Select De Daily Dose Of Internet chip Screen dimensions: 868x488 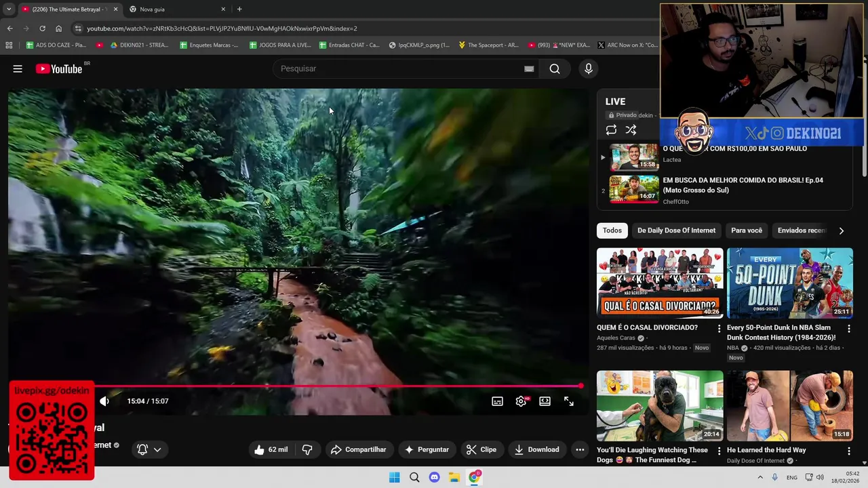[676, 230]
